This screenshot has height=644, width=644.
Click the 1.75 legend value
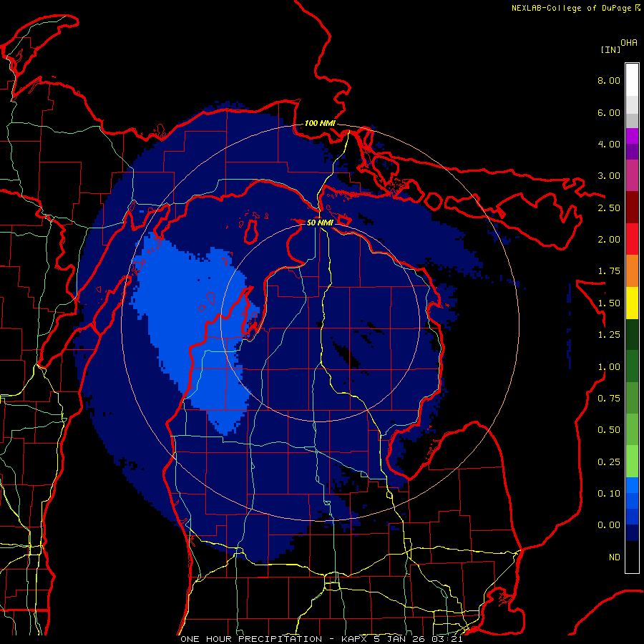(x=609, y=271)
